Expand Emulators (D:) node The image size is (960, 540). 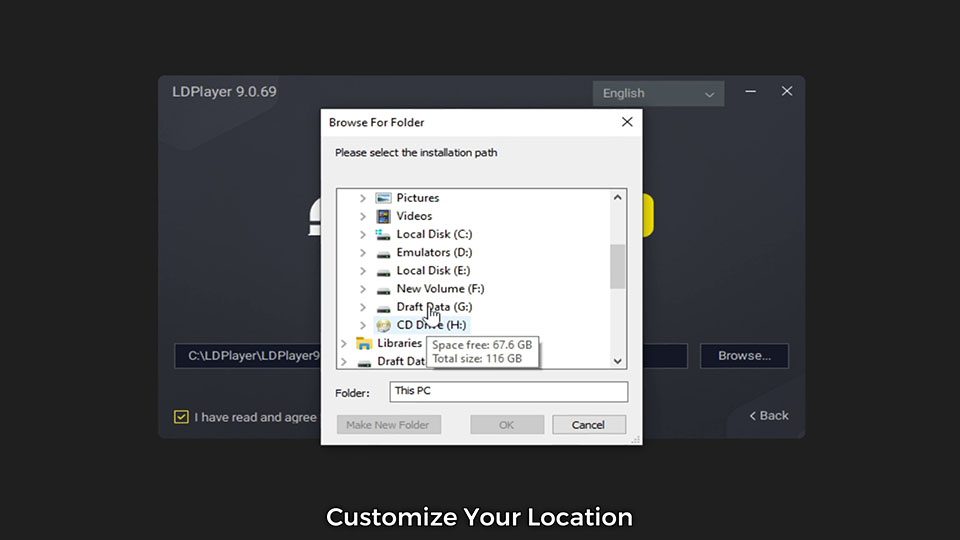[362, 253]
